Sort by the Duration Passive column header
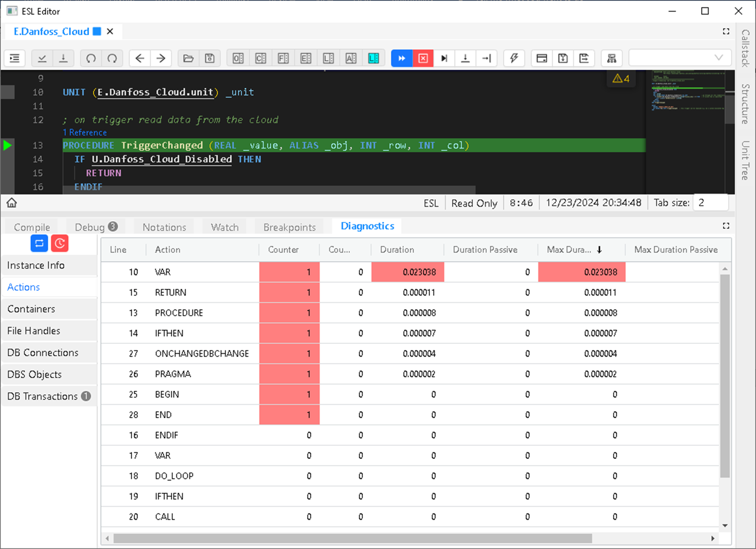This screenshot has width=756, height=549. point(491,250)
